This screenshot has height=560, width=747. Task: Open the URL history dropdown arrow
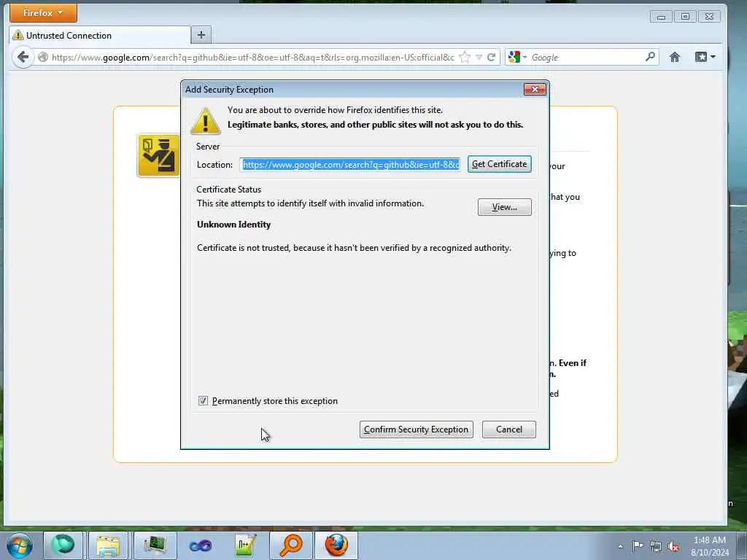[x=479, y=57]
